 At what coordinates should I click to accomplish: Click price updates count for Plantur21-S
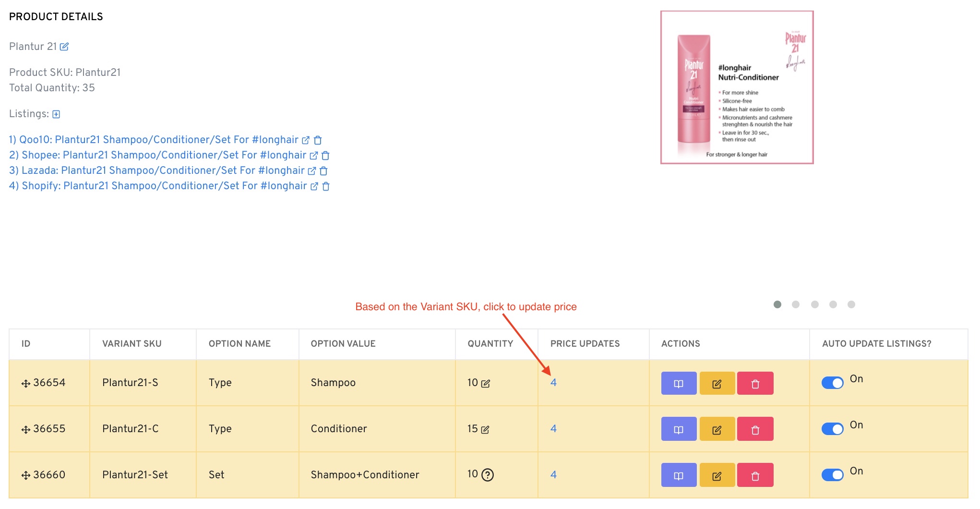click(553, 383)
